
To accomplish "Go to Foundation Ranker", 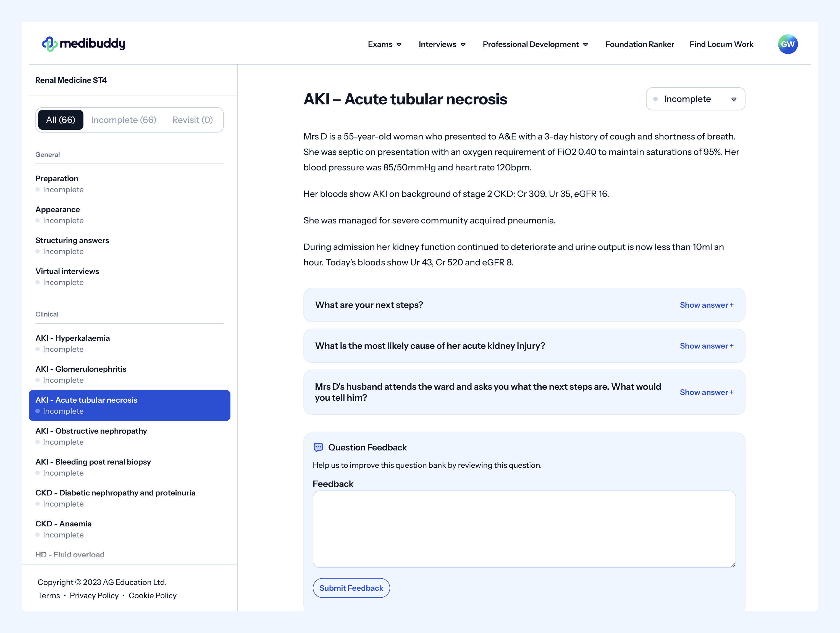I will (639, 44).
